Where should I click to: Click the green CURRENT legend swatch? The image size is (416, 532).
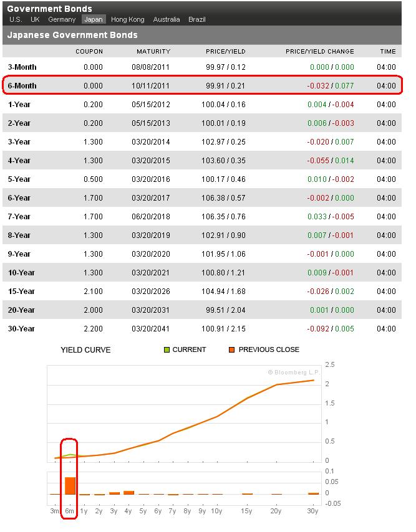coord(167,349)
